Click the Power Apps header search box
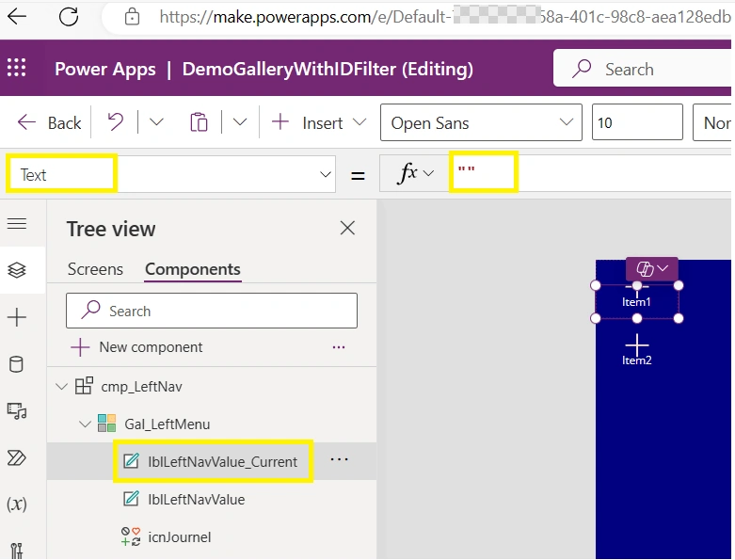Viewport: 735px width, 560px height. [x=642, y=69]
